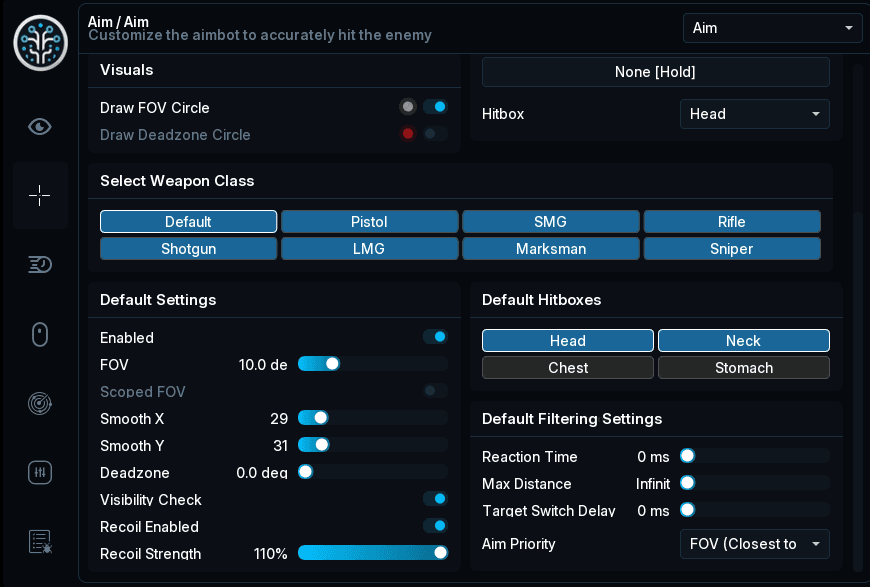Screen dimensions: 870x587
Task: Choose the Sniper weapon class
Action: (732, 249)
